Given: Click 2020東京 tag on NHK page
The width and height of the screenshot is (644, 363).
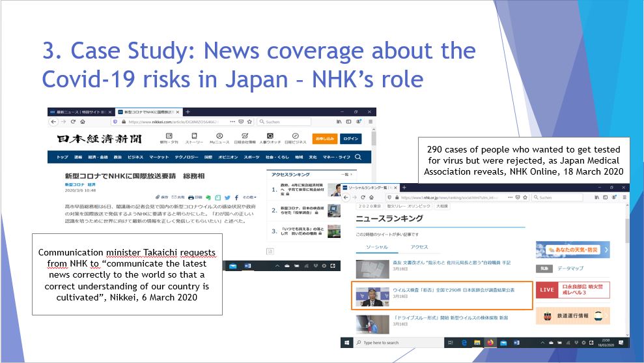Looking at the screenshot, I should coord(369,206).
